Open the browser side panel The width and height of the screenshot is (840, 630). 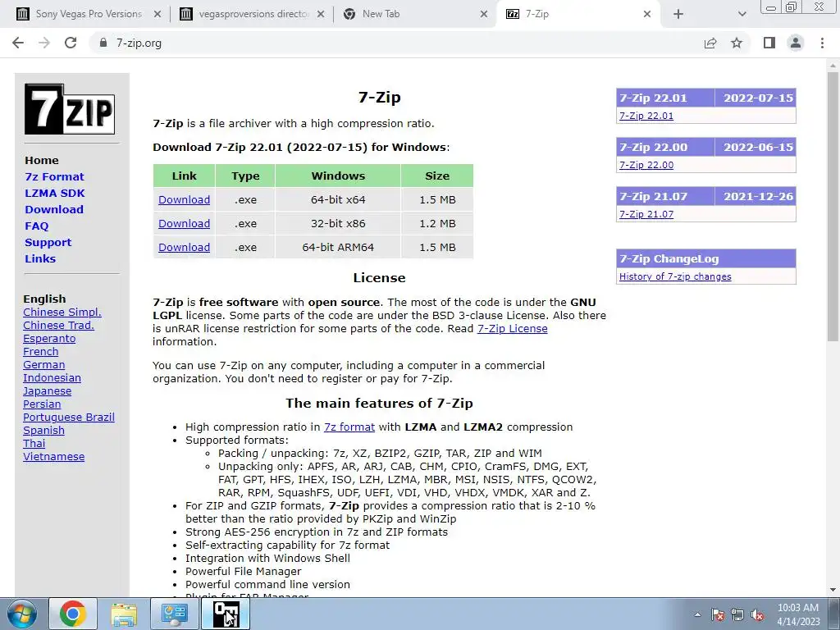[769, 43]
